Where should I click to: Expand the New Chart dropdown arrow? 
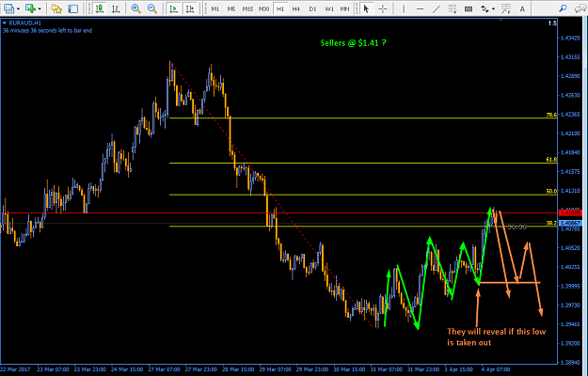pyautogui.click(x=40, y=8)
